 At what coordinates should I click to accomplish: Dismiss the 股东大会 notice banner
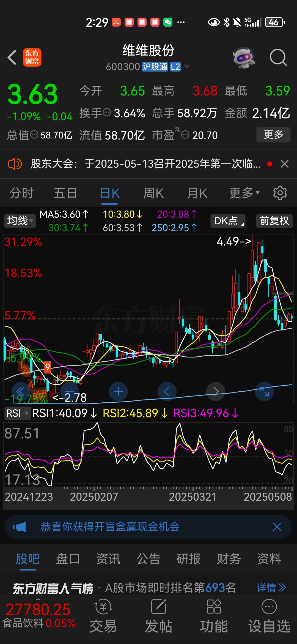pos(285,164)
